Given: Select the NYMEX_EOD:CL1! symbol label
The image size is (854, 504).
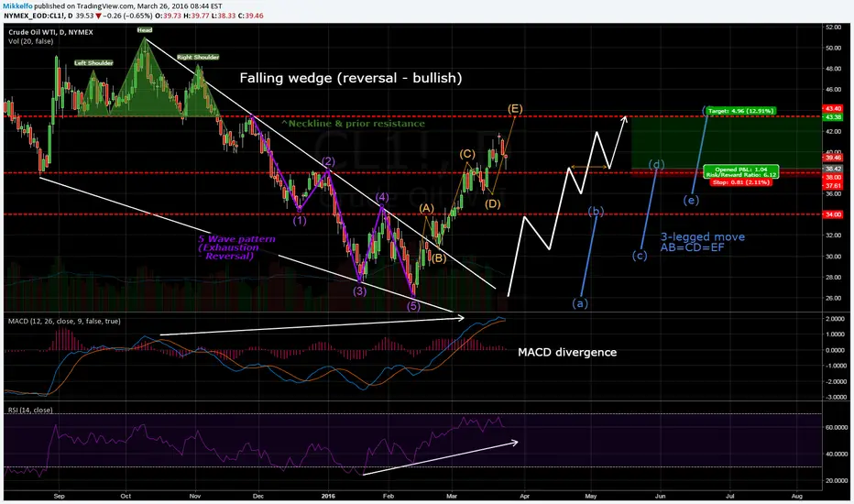Looking at the screenshot, I should pos(34,16).
